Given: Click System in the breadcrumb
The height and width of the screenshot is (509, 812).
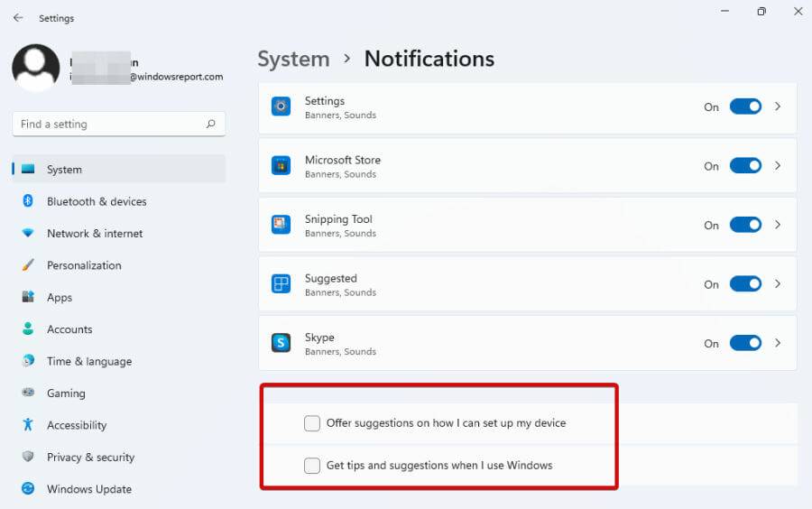Looking at the screenshot, I should tap(293, 59).
